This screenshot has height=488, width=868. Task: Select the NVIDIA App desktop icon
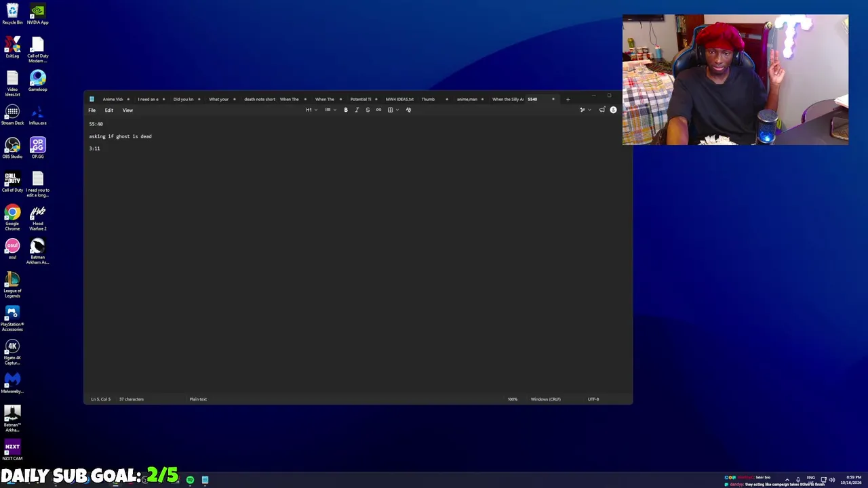tap(37, 14)
